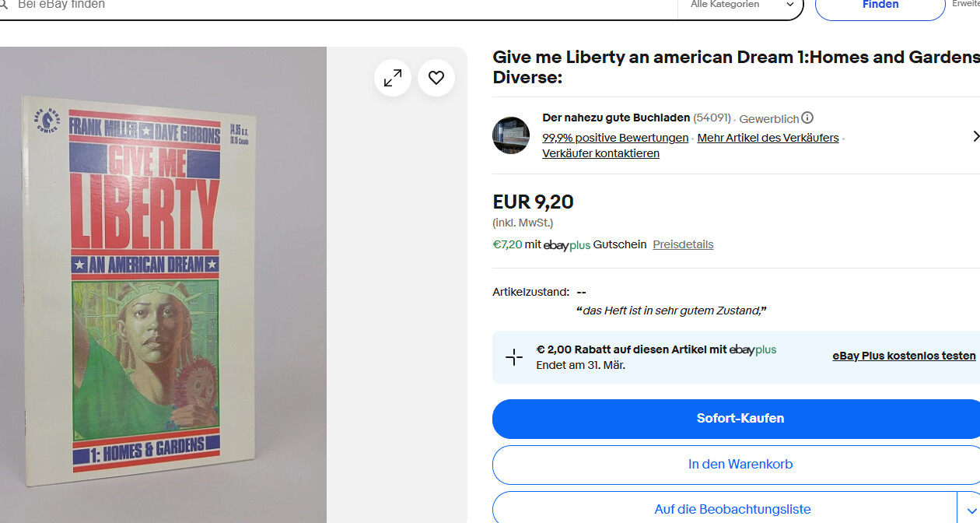Screen dimensions: 980x523
Task: Open the Alle Kategorien dropdown
Action: [740, 5]
